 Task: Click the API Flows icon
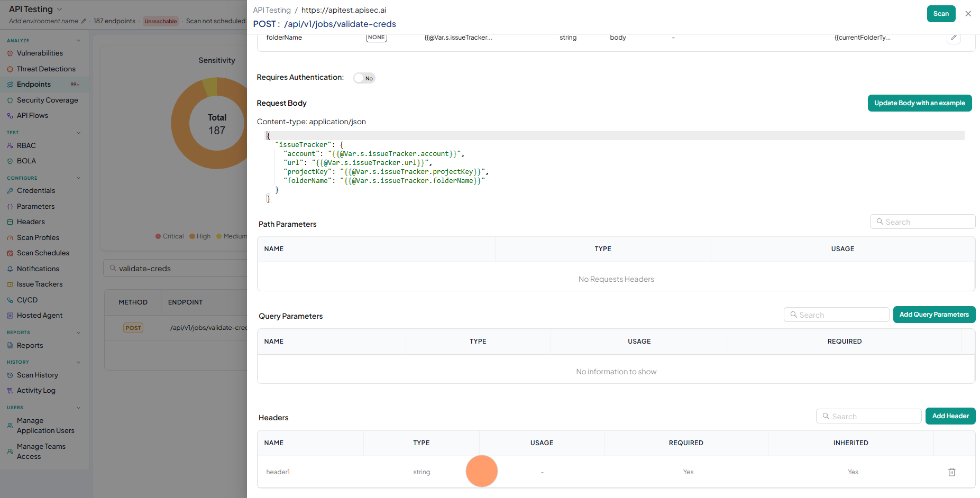point(10,116)
